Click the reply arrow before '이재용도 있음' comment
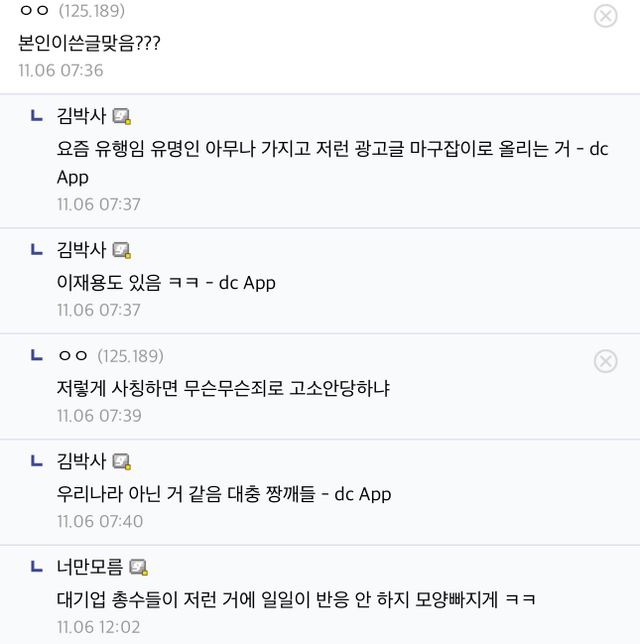The height and width of the screenshot is (644, 640). pyautogui.click(x=37, y=249)
